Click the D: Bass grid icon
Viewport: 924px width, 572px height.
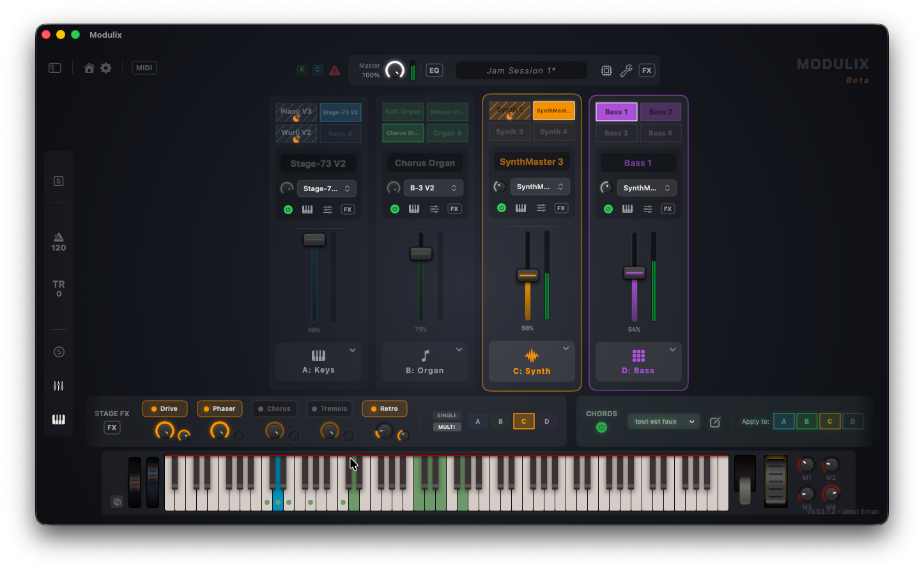click(x=638, y=356)
